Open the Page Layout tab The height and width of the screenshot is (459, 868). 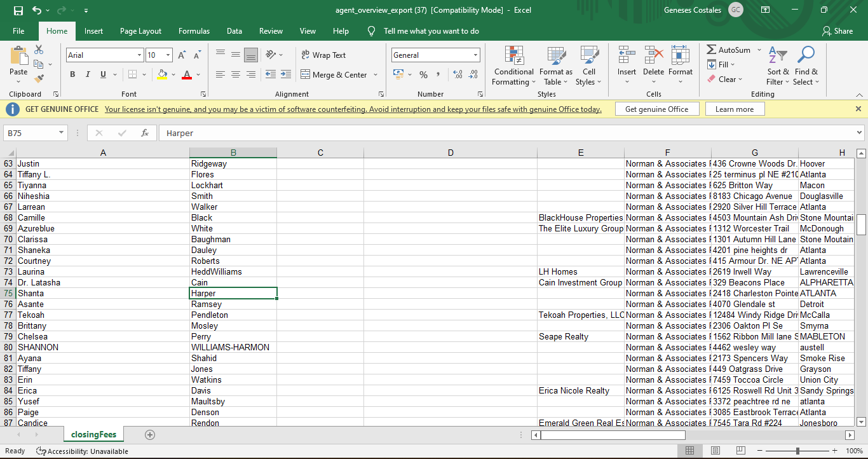click(140, 31)
